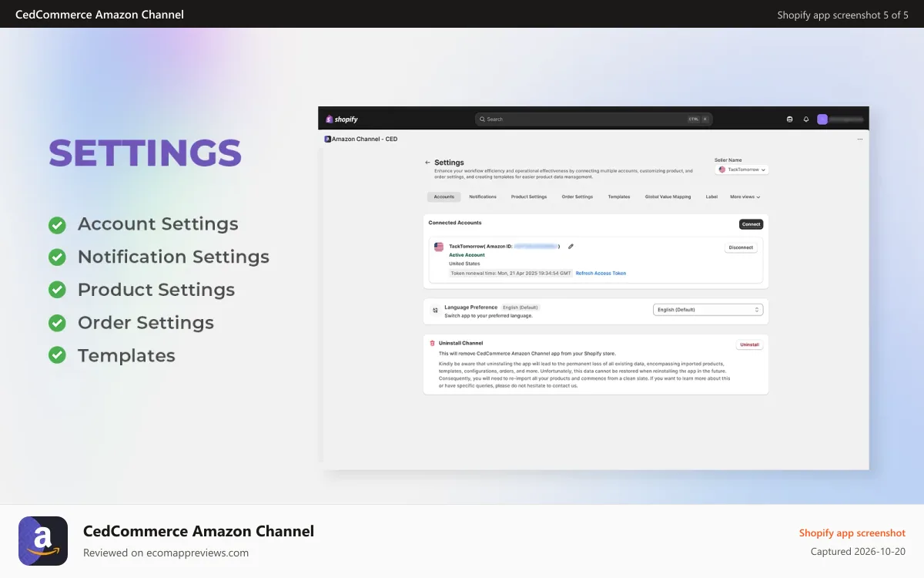Open the Order Settings tab

(x=577, y=197)
